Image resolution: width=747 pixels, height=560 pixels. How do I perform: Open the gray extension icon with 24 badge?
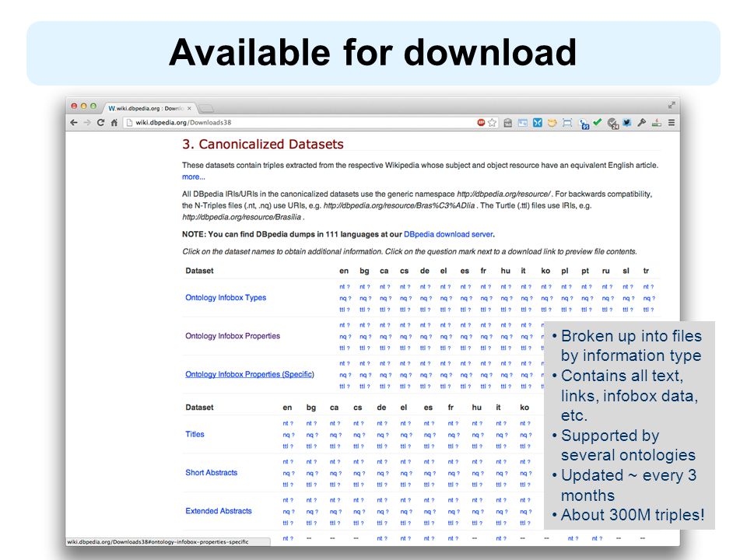(x=613, y=124)
